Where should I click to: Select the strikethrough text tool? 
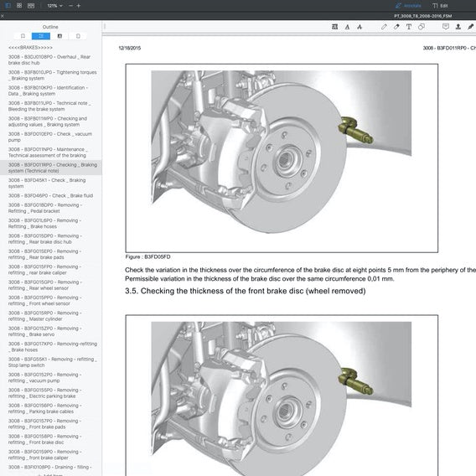pos(360,27)
